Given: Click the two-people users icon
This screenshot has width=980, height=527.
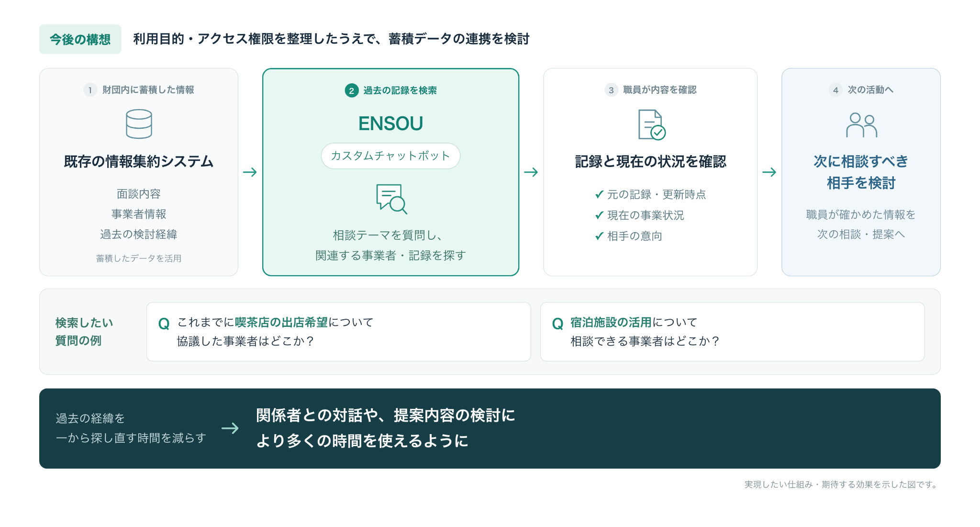Looking at the screenshot, I should (x=861, y=125).
